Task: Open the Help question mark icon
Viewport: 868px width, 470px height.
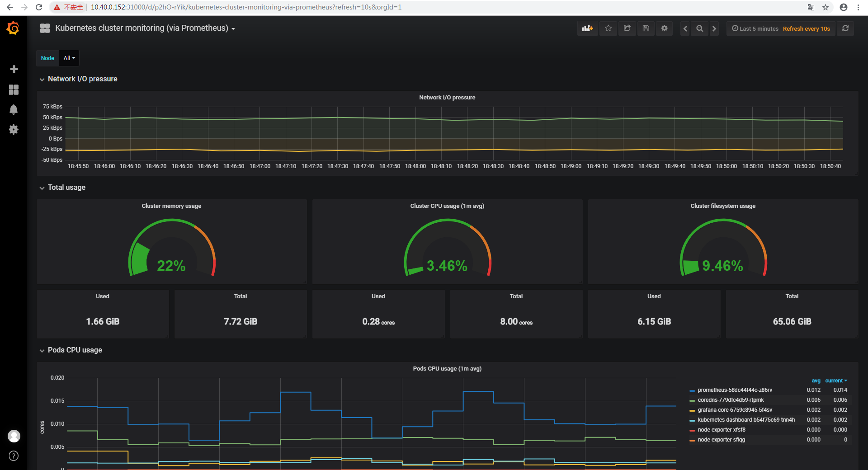Action: (14, 456)
